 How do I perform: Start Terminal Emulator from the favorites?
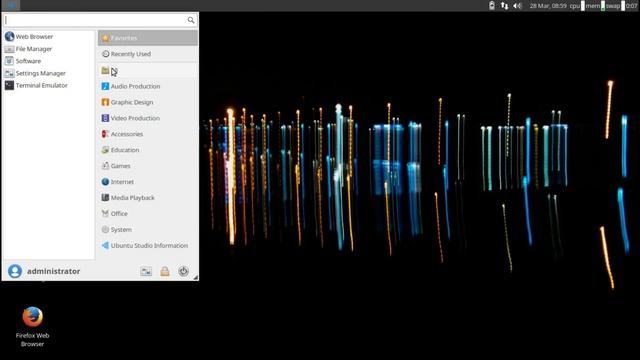pyautogui.click(x=49, y=86)
